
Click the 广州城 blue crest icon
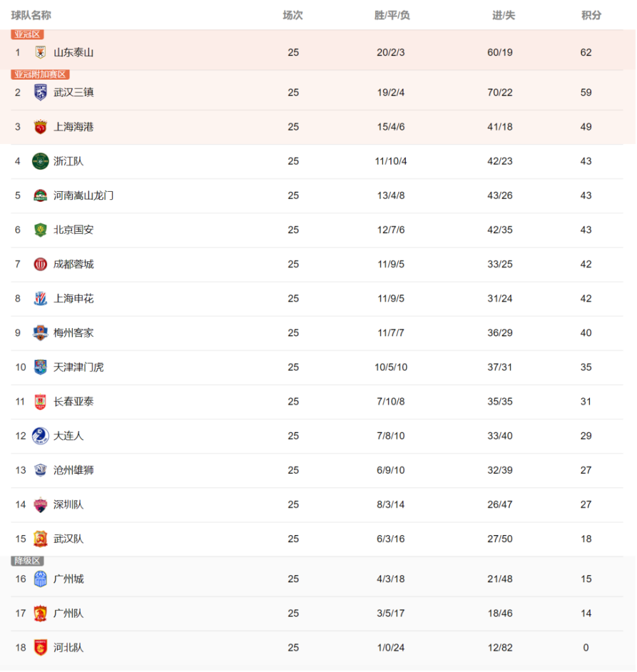coord(40,579)
